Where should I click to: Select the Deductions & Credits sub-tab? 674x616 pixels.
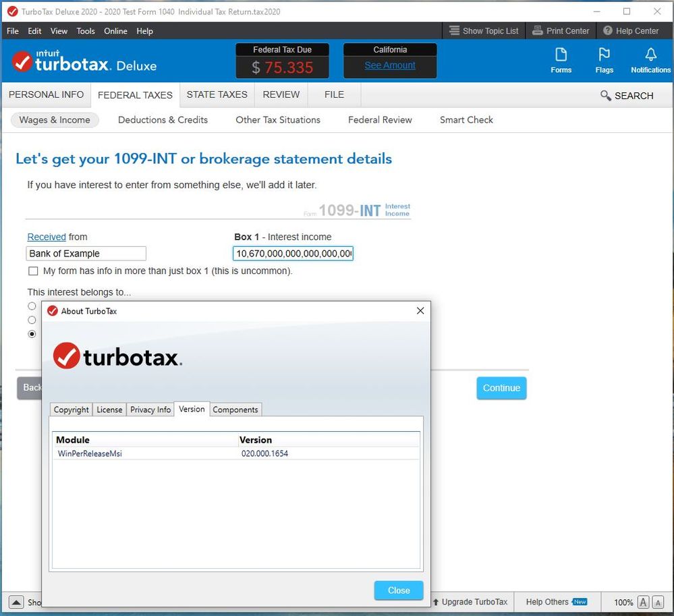pos(163,120)
